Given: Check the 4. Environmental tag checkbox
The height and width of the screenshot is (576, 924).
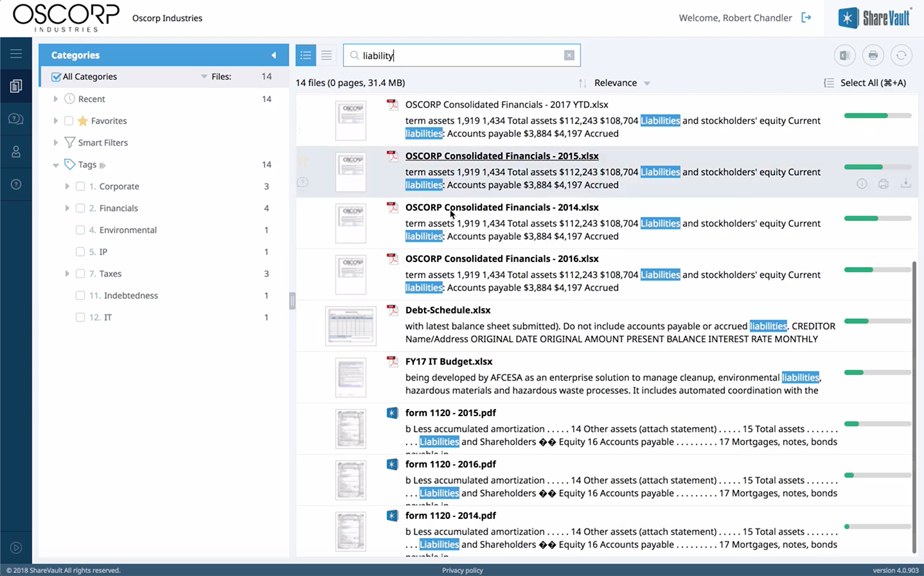Looking at the screenshot, I should click(80, 230).
